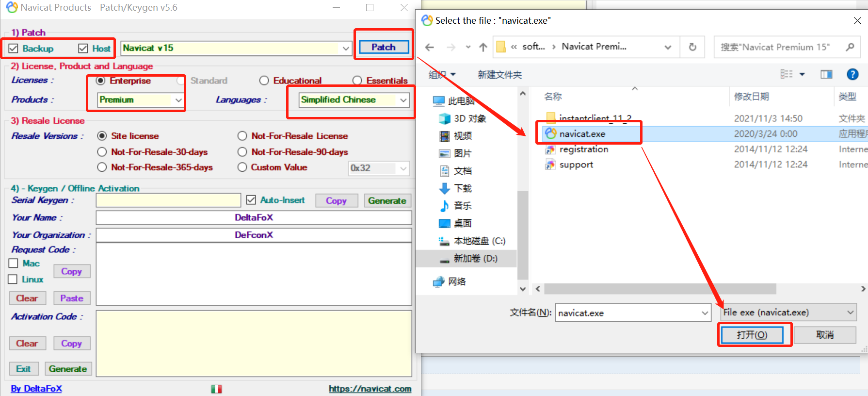The width and height of the screenshot is (868, 396).
Task: Generate a serial key
Action: tap(387, 201)
